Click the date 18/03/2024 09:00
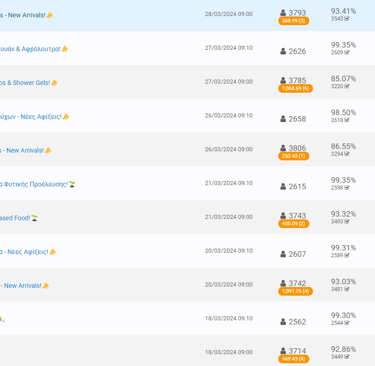 click(229, 352)
